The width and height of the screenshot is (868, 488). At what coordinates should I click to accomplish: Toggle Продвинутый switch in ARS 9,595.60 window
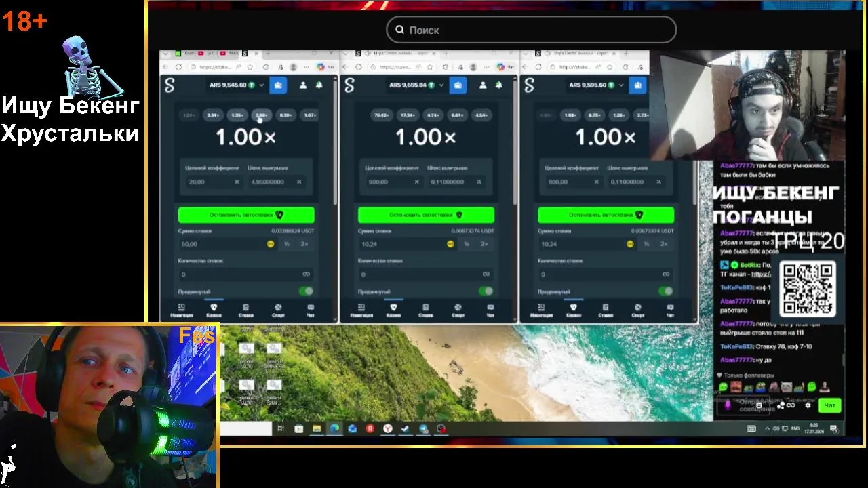665,291
